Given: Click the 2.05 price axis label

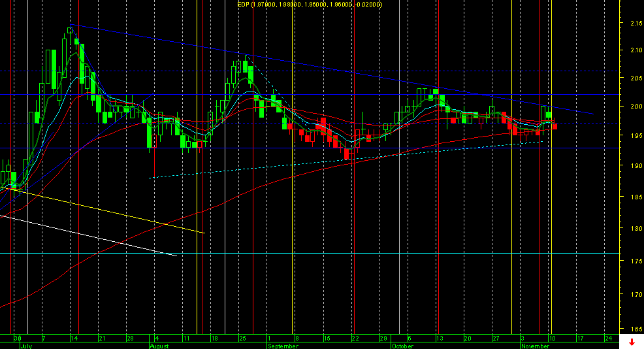Looking at the screenshot, I should point(636,78).
